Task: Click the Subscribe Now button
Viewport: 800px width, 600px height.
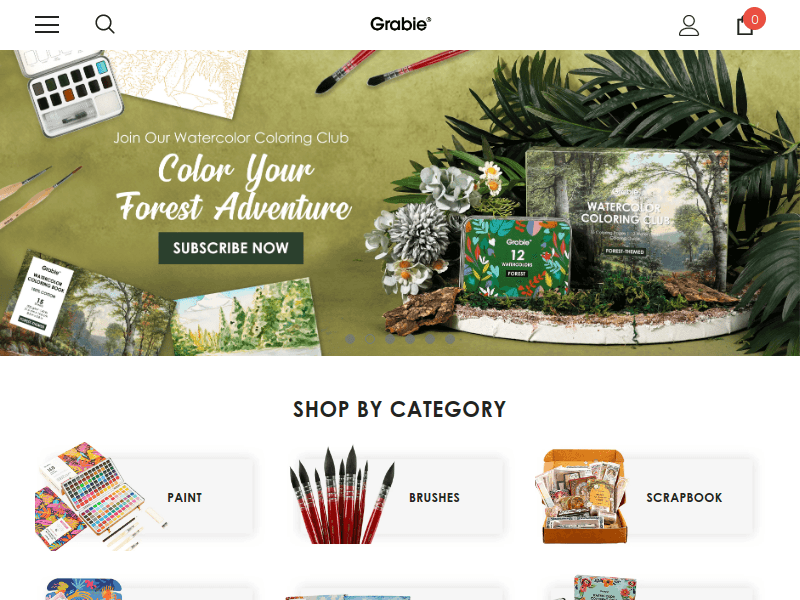Action: [x=231, y=248]
